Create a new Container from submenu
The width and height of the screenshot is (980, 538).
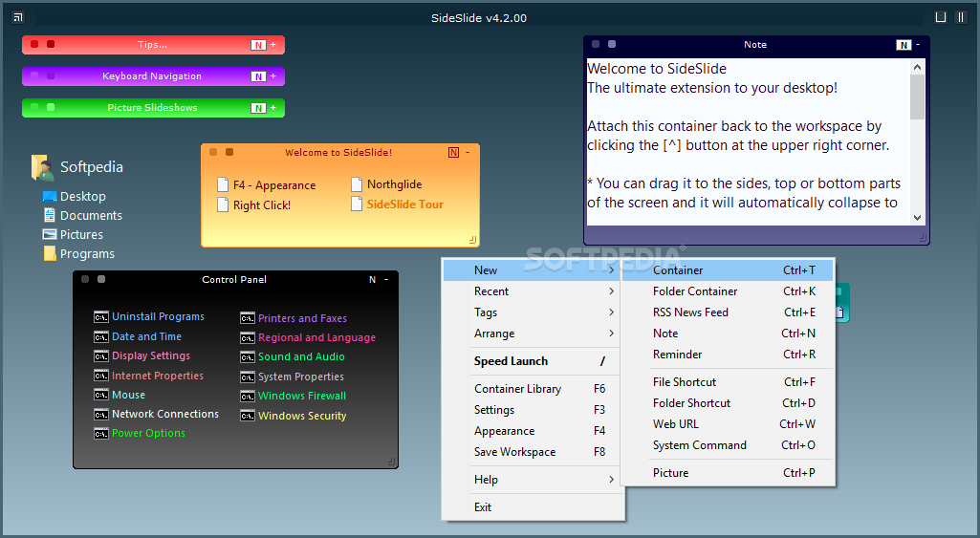(x=728, y=270)
